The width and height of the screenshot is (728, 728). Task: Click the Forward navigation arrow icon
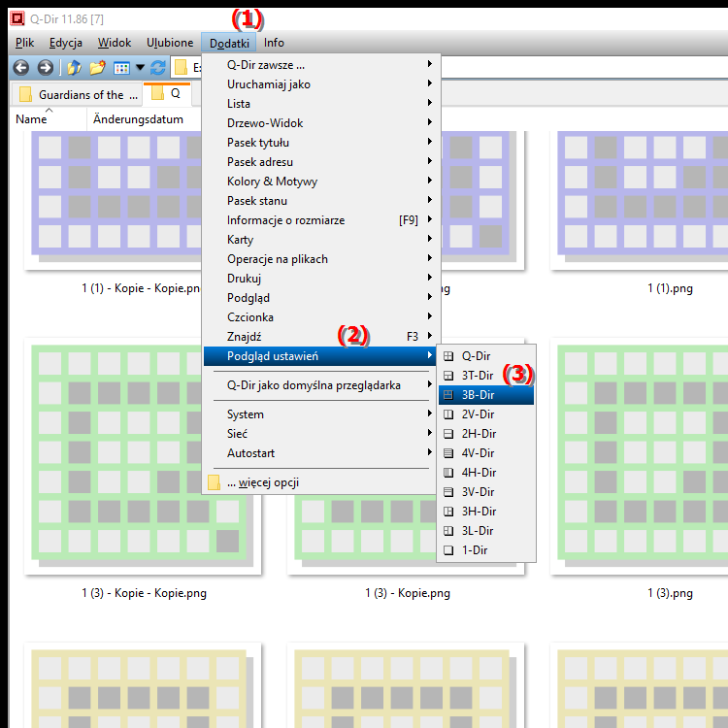point(45,68)
